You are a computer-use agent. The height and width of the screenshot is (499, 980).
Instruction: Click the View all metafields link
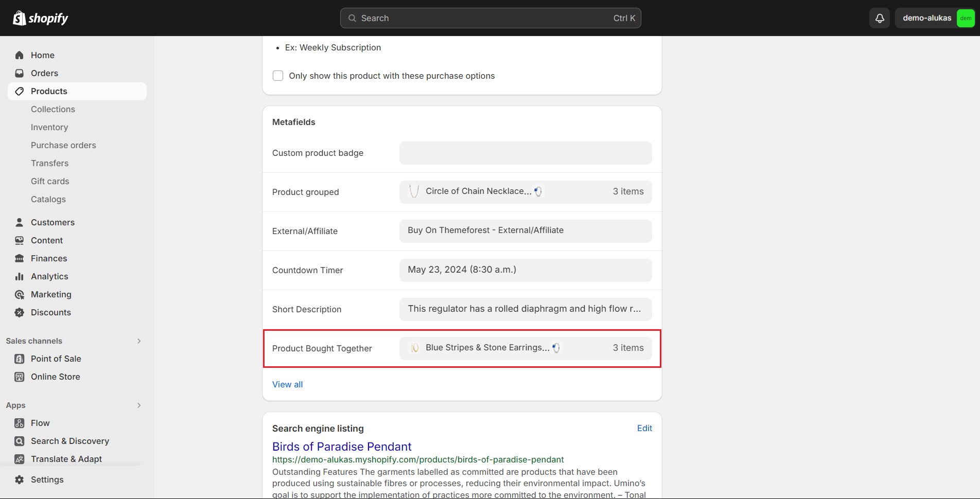287,384
